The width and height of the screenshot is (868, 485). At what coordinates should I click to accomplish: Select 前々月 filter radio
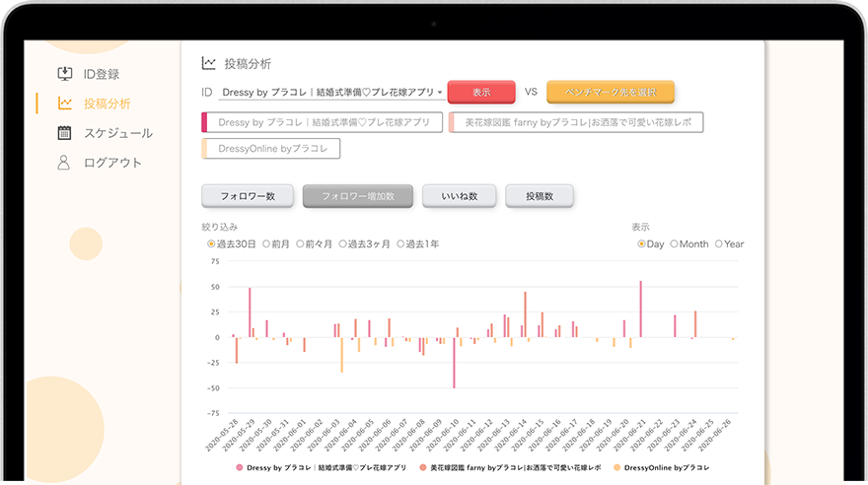point(300,243)
